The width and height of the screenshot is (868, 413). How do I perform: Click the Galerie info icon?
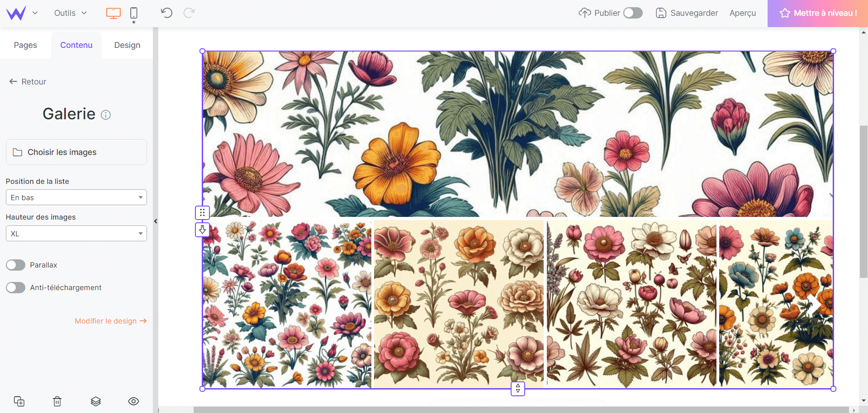[x=106, y=115]
